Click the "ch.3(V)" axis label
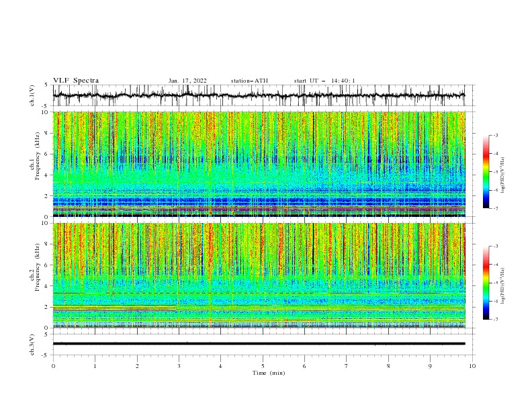This screenshot has width=532, height=411. (x=32, y=345)
